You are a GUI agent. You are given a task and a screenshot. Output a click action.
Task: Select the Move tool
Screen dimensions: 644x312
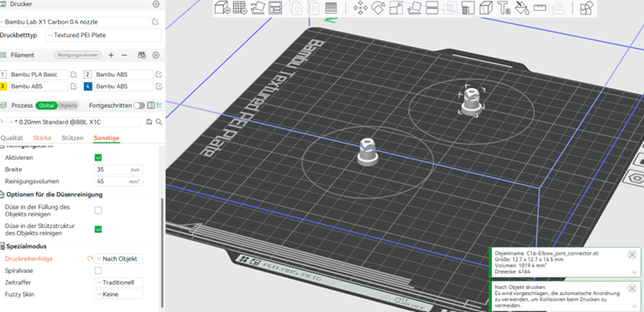click(x=360, y=8)
